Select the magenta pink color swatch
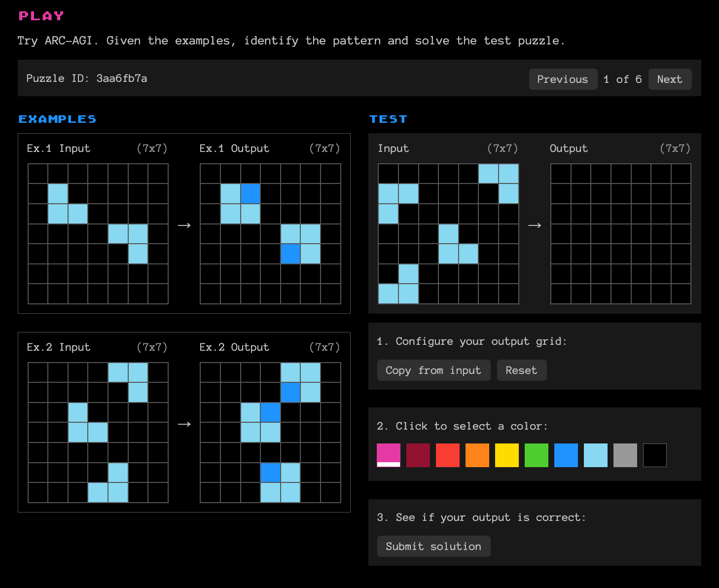 tap(389, 455)
